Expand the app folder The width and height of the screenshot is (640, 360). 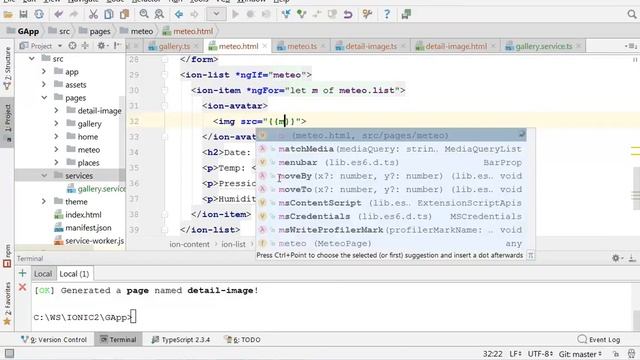point(44,72)
